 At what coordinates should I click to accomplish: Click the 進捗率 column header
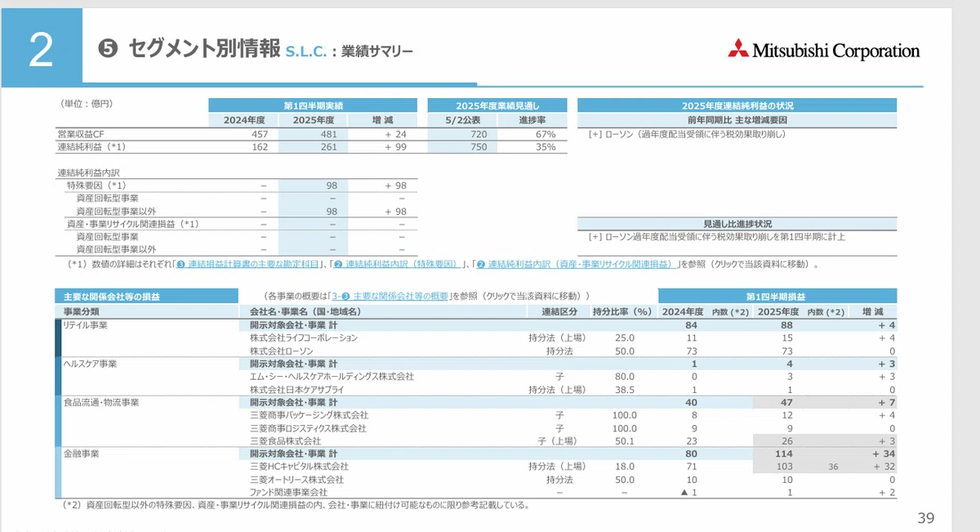click(532, 120)
